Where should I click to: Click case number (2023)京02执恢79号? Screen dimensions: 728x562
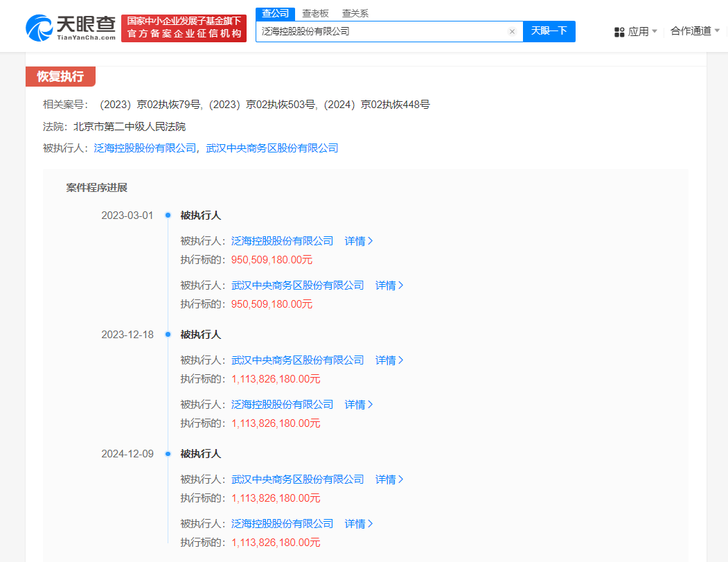pos(150,105)
